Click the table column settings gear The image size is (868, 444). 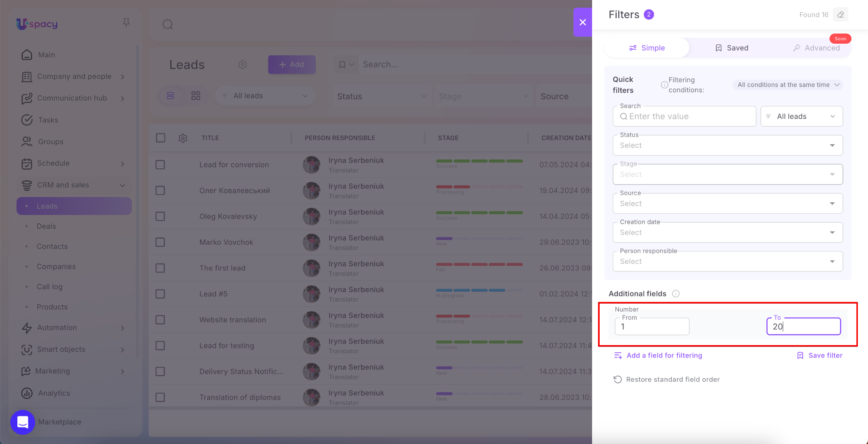coord(183,138)
